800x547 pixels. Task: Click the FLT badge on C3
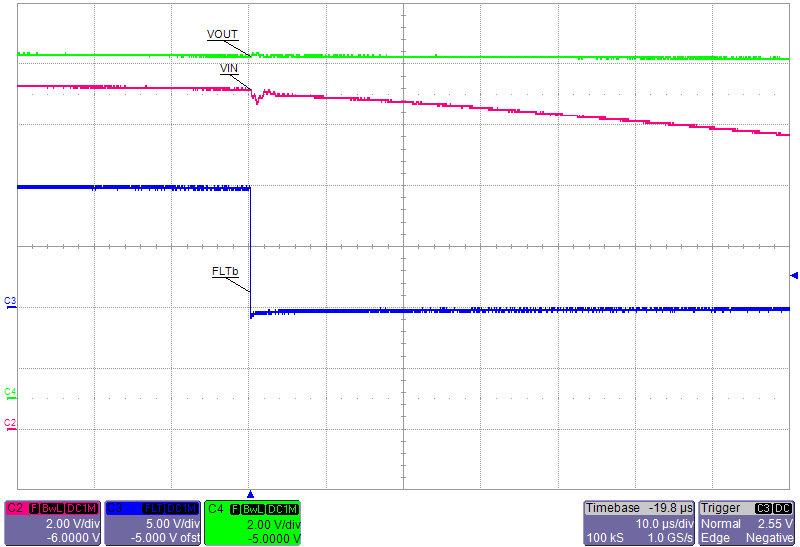coord(153,509)
